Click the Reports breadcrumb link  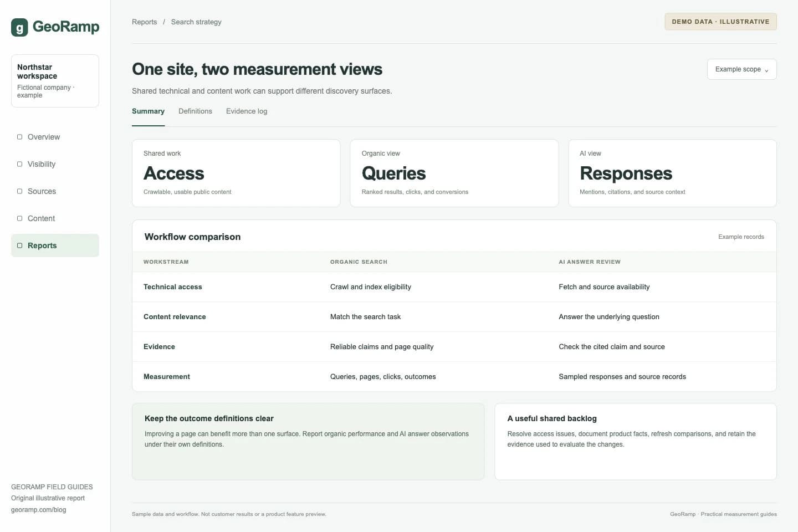point(145,22)
